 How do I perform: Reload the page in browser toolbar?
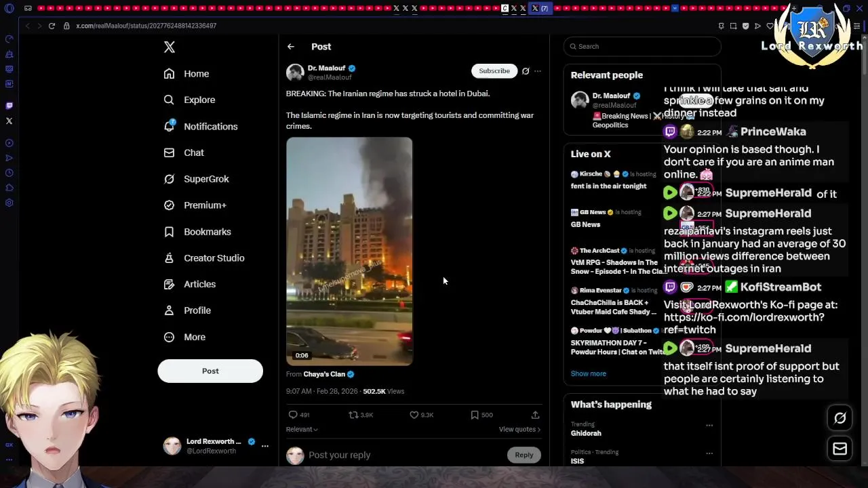52,26
